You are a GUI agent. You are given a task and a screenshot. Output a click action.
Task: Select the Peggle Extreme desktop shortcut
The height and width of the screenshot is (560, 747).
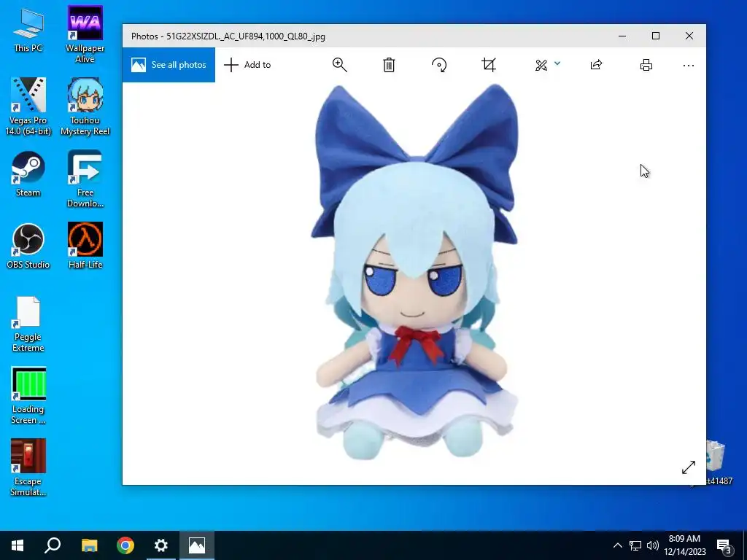(x=28, y=324)
